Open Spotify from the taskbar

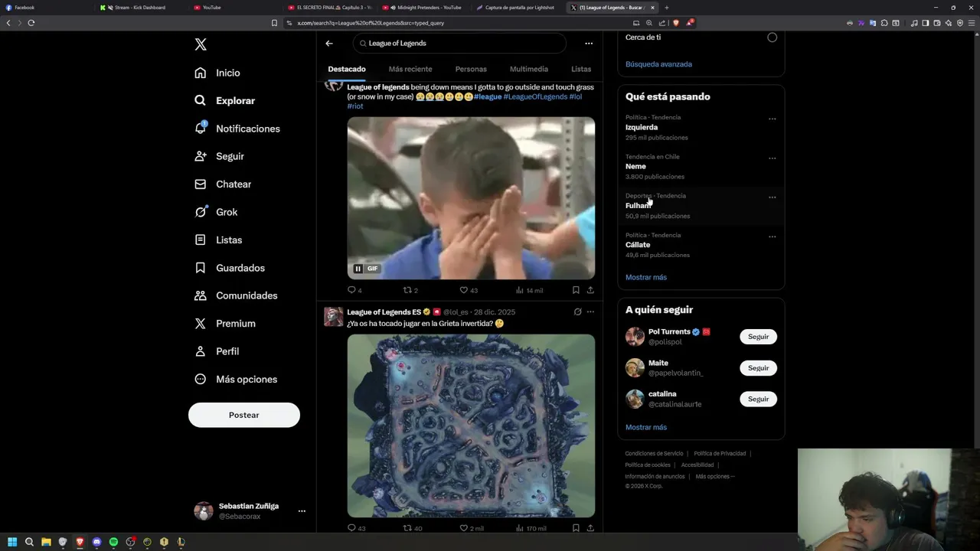[113, 542]
